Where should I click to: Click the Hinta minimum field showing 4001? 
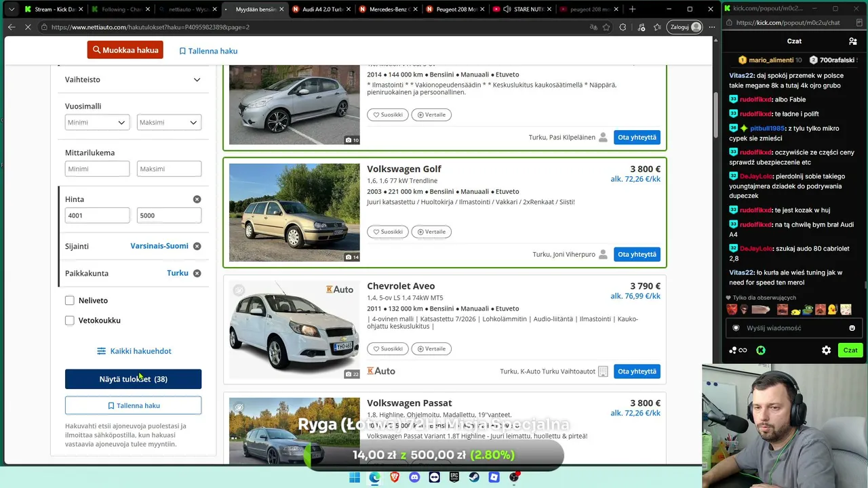point(97,216)
